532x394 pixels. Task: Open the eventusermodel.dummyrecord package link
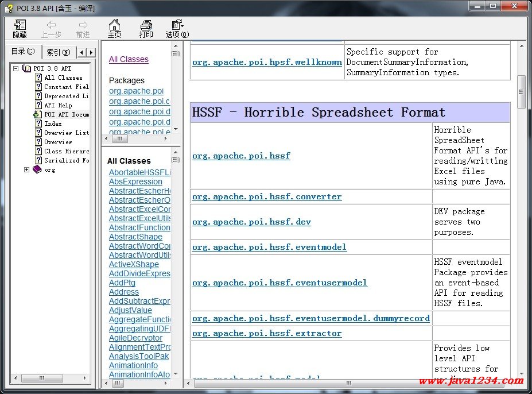click(x=311, y=318)
